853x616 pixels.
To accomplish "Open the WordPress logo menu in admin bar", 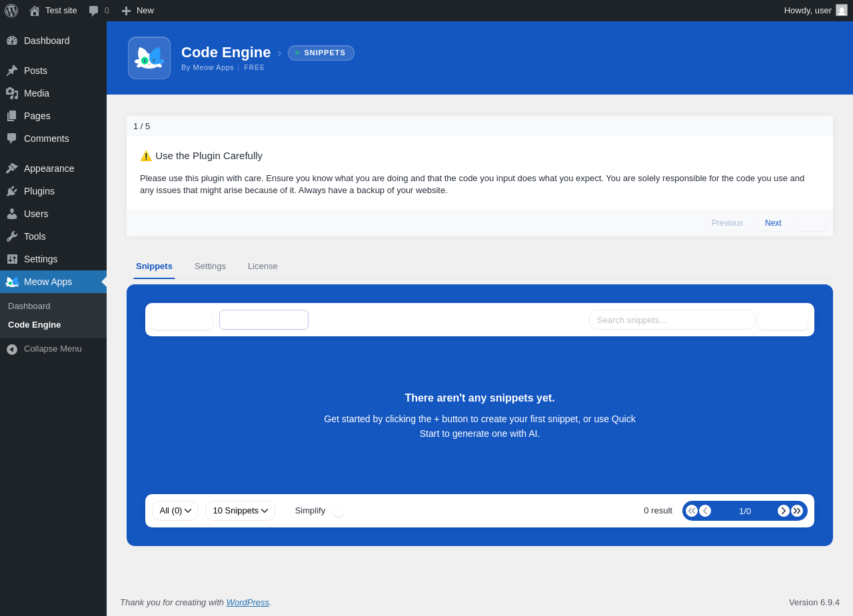I will [11, 11].
